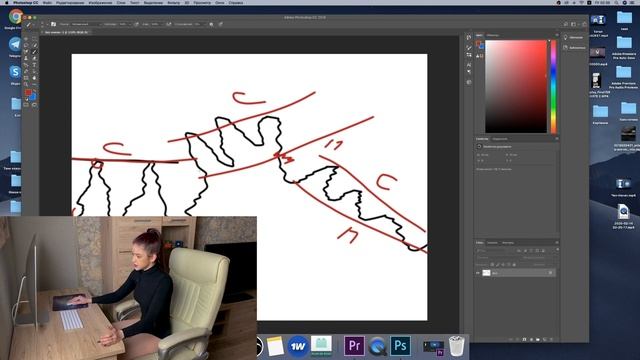Switch to the Образцы (Swatches) tab

493,35
